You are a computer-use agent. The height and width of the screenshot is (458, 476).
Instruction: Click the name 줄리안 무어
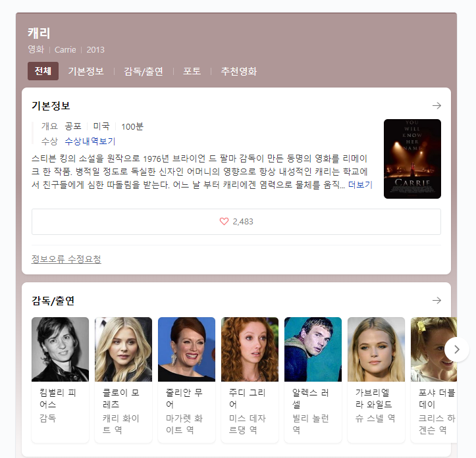coord(184,399)
